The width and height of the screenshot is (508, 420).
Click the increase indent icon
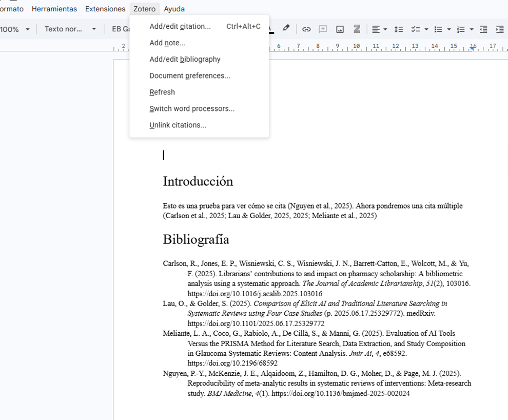tap(500, 29)
